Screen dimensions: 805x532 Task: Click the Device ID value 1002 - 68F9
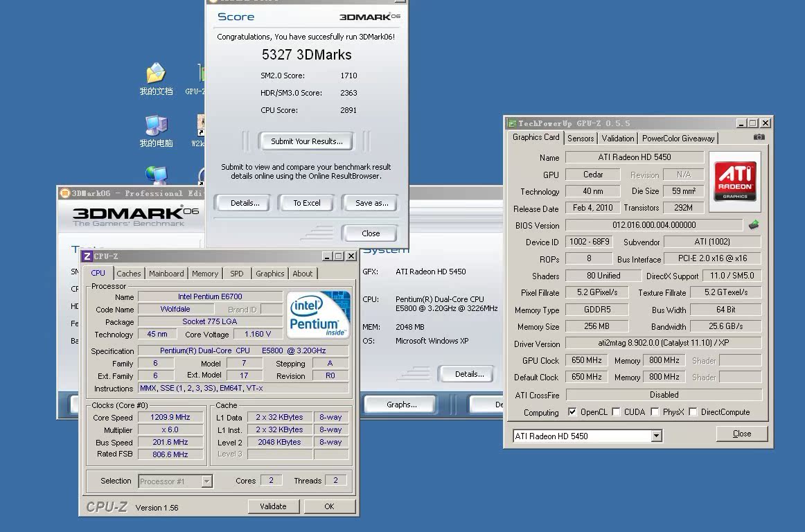coord(589,241)
